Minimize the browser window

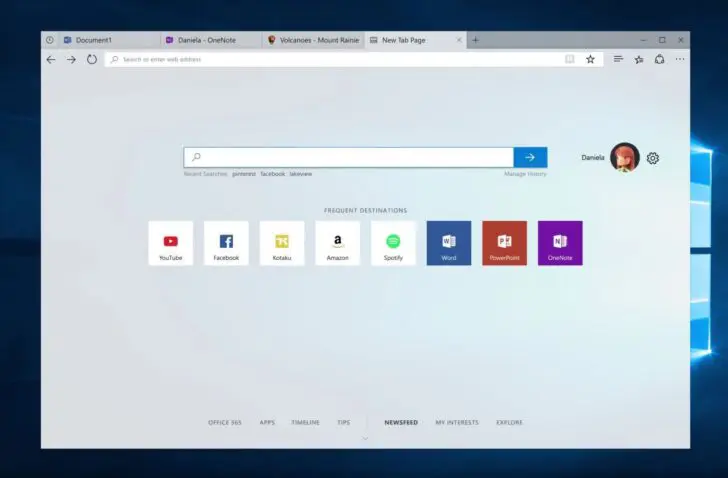[x=643, y=40]
